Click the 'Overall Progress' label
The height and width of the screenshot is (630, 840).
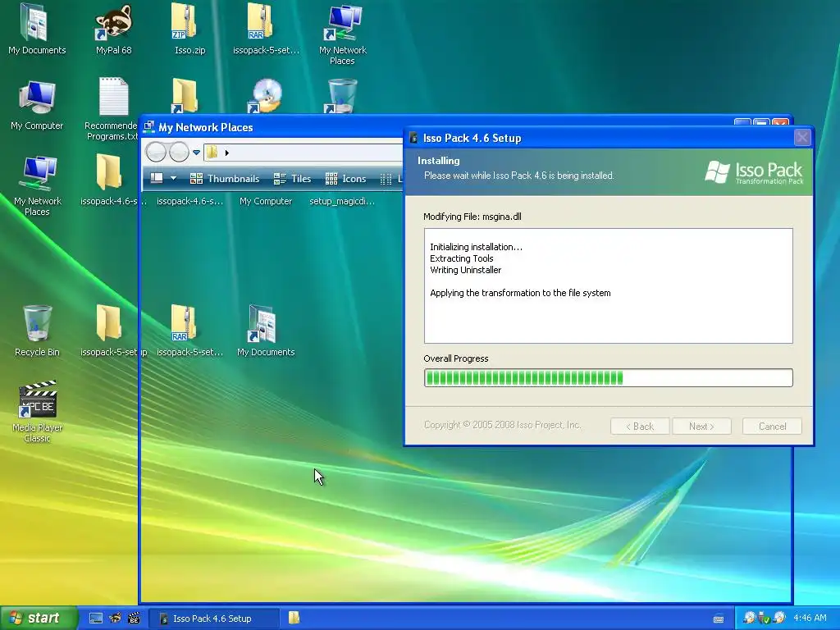pos(456,358)
